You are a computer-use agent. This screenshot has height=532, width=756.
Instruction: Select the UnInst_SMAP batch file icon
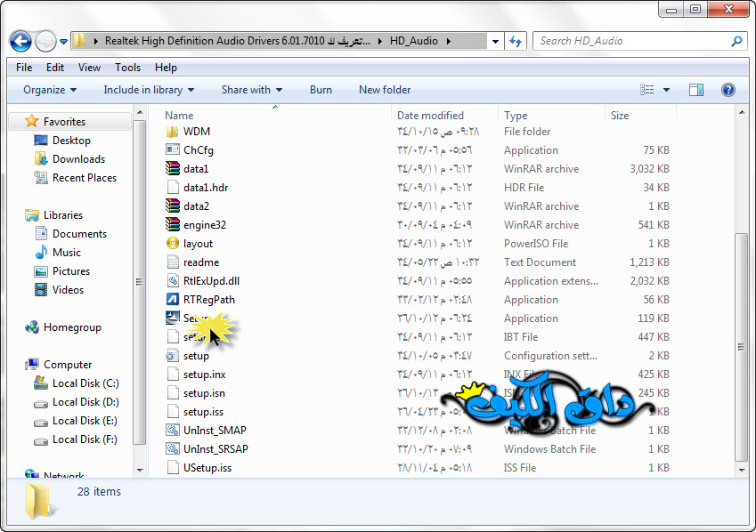tap(173, 431)
